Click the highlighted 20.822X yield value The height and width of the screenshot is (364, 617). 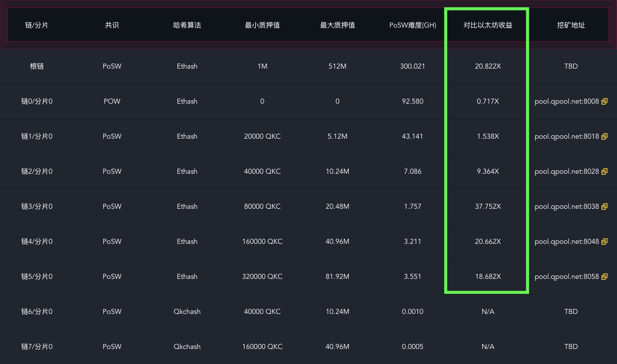click(488, 66)
